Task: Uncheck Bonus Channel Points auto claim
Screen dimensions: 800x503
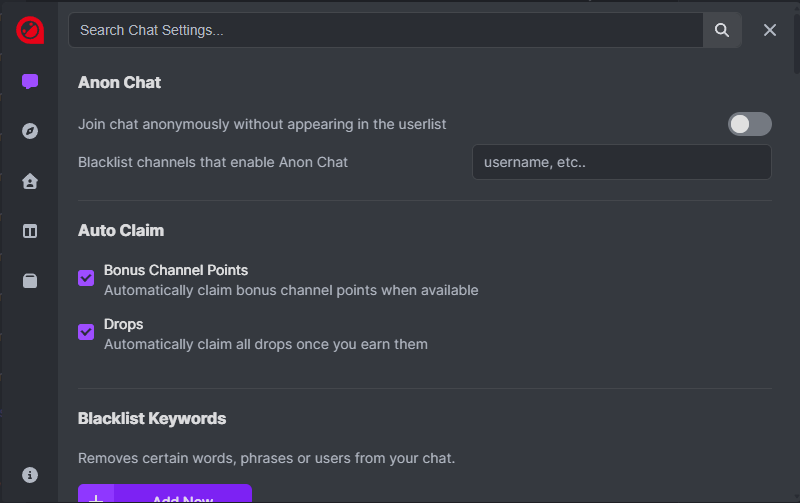Action: (x=86, y=278)
